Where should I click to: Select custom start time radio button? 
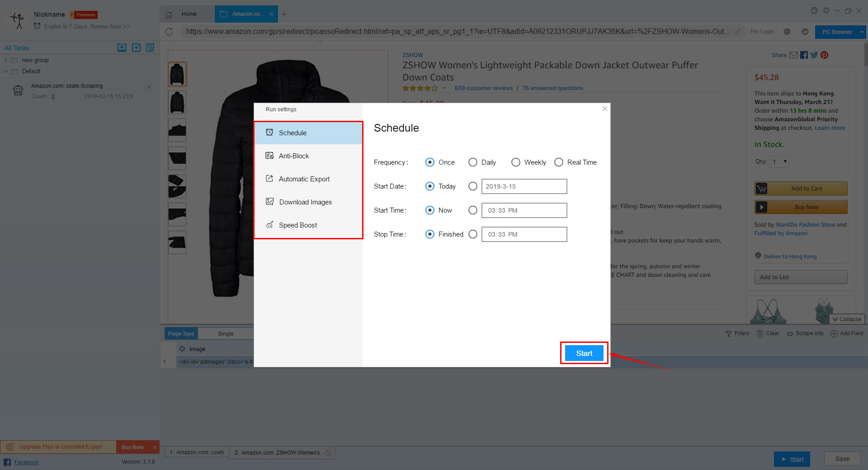tap(473, 210)
